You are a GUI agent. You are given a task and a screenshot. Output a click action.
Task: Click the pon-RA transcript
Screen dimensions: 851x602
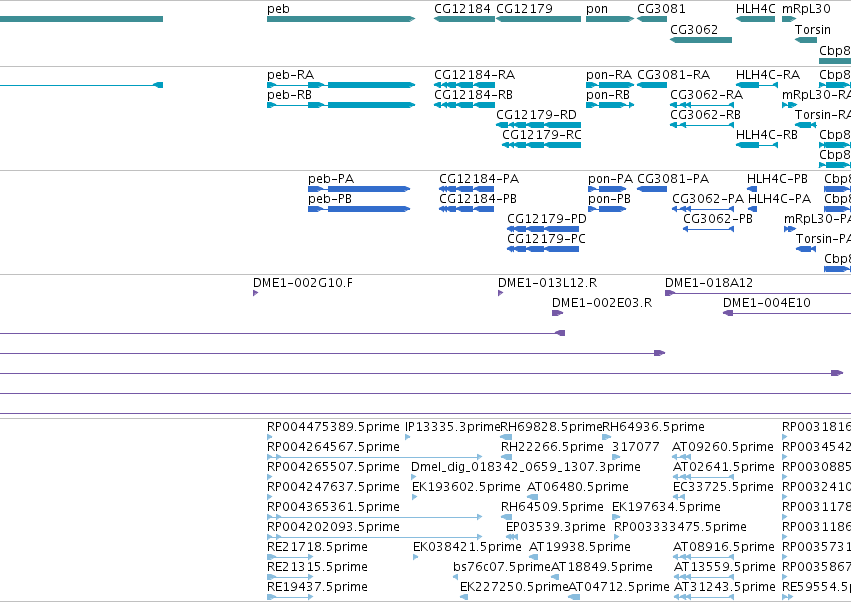(x=610, y=85)
